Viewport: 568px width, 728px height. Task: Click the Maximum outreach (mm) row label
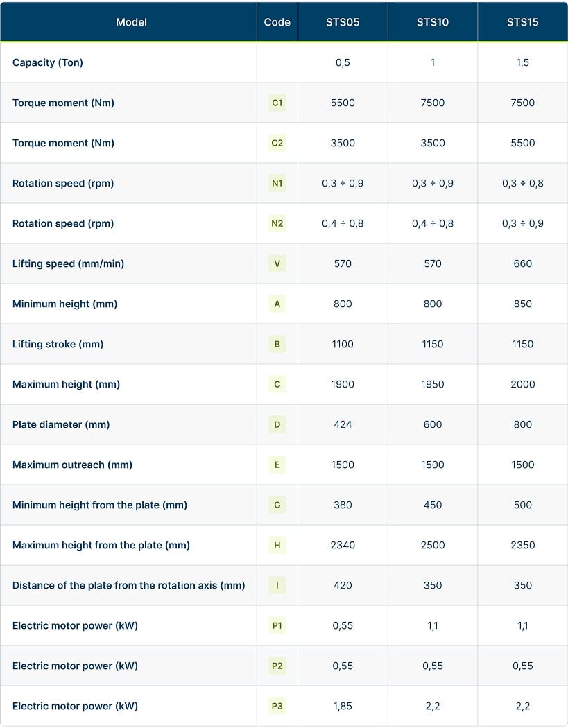click(72, 465)
